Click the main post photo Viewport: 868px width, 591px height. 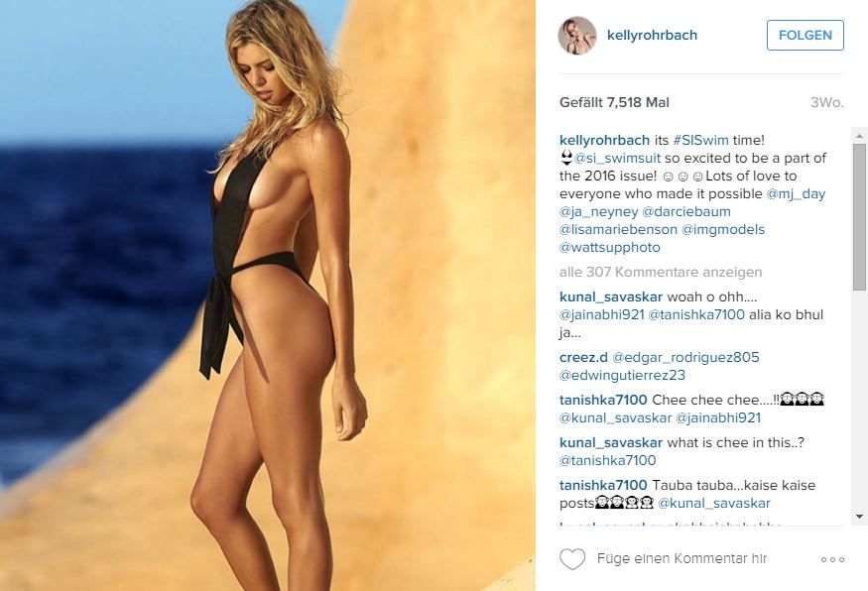click(268, 295)
